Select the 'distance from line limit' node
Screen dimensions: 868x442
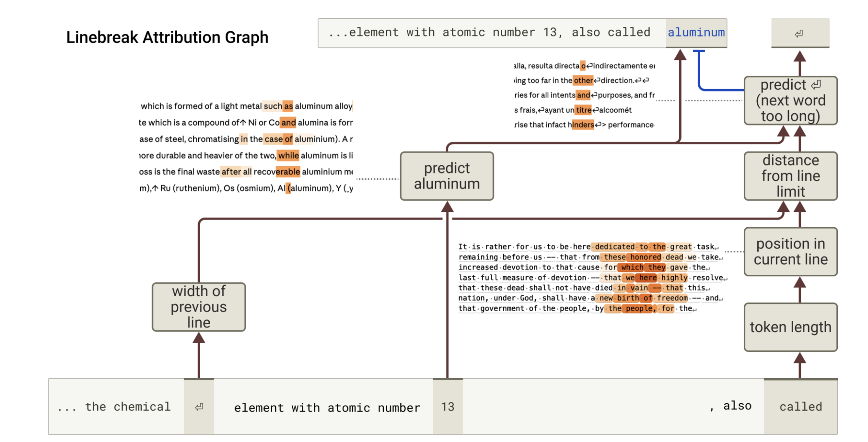790,176
